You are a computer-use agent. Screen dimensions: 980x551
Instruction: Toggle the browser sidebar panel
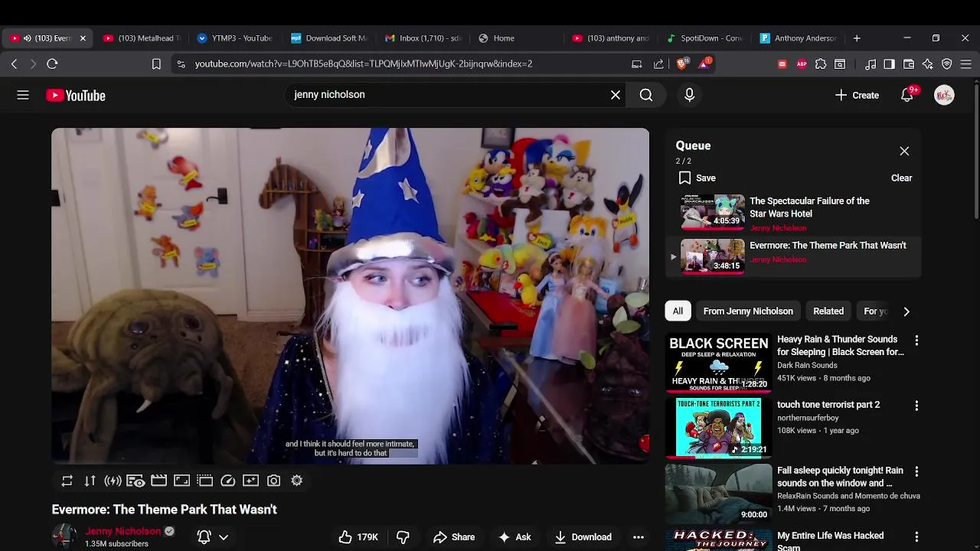[890, 64]
